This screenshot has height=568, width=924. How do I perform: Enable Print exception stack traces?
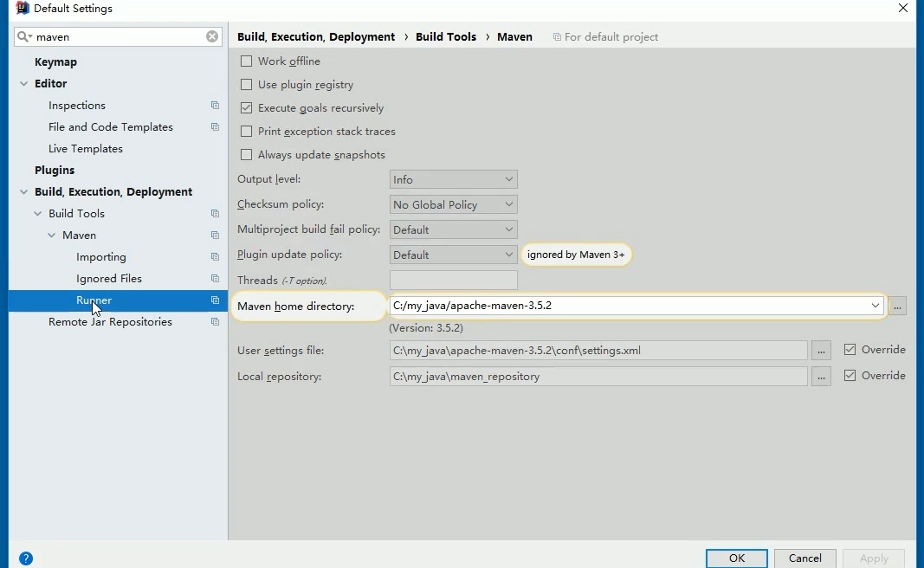(246, 132)
